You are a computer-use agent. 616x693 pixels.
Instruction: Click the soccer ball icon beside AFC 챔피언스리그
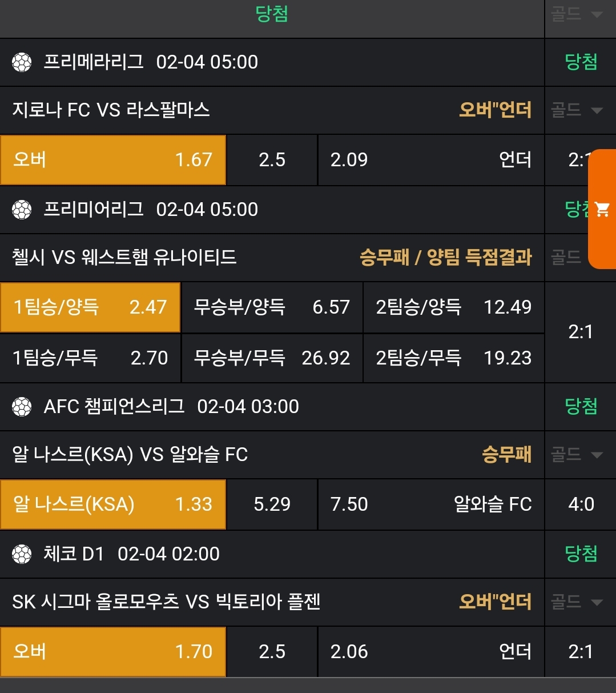(x=22, y=407)
